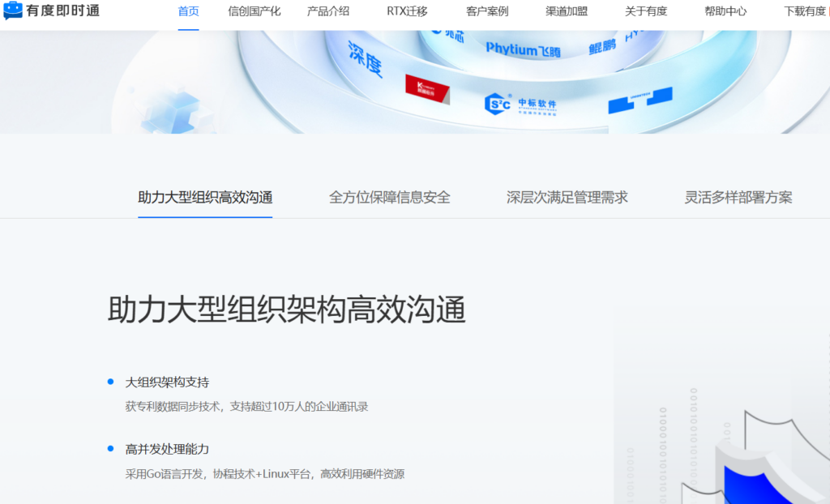
Task: Expand the 关于有度 menu
Action: click(646, 11)
